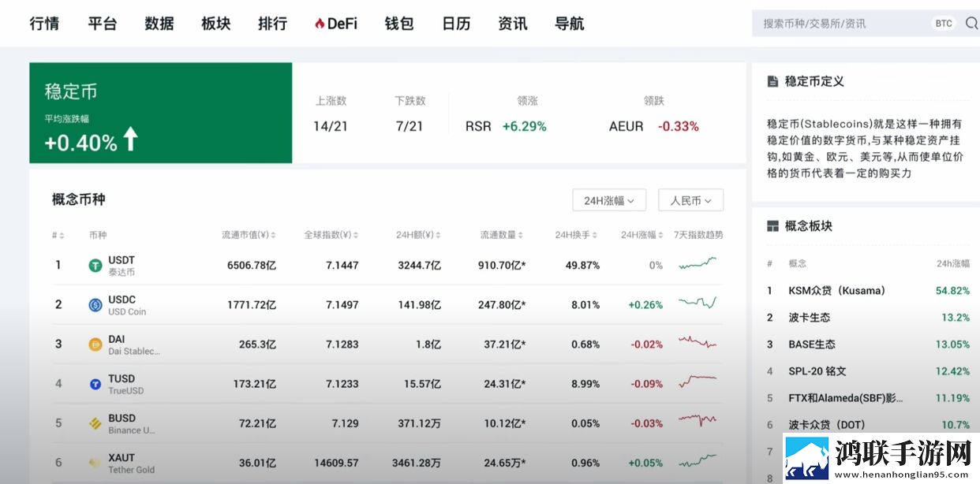Screen dimensions: 980x484
Task: Open the 24H涨幅 dropdown
Action: 609,200
